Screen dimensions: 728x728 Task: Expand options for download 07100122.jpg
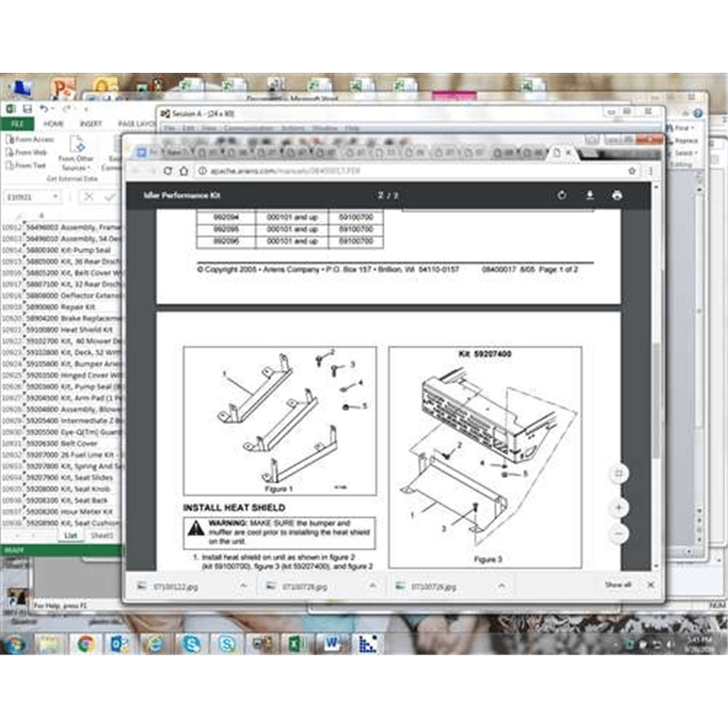(243, 585)
